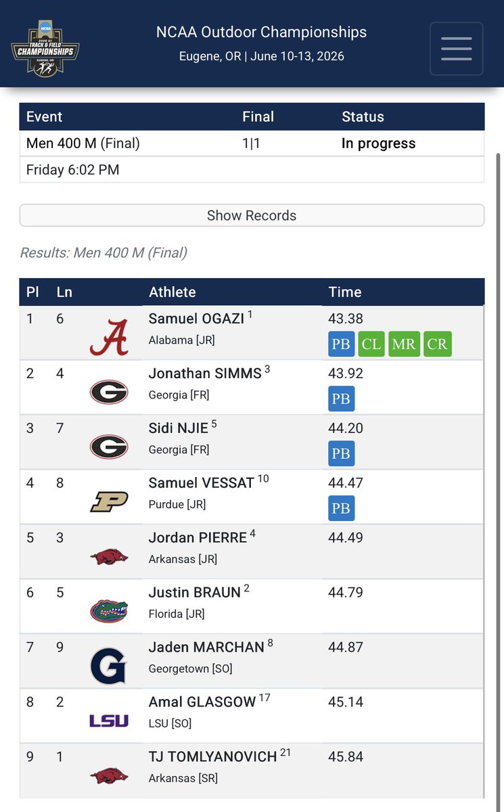
Task: Click the Men 400 M (Final) event row
Action: (x=252, y=143)
